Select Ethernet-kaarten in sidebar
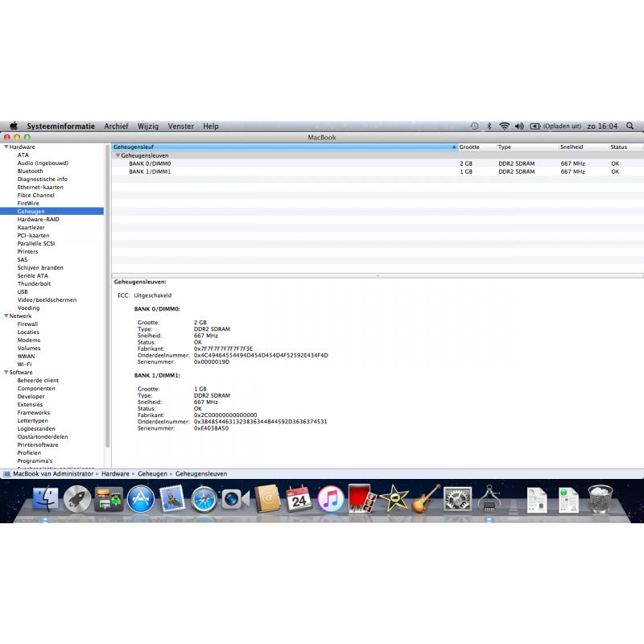 (40, 187)
